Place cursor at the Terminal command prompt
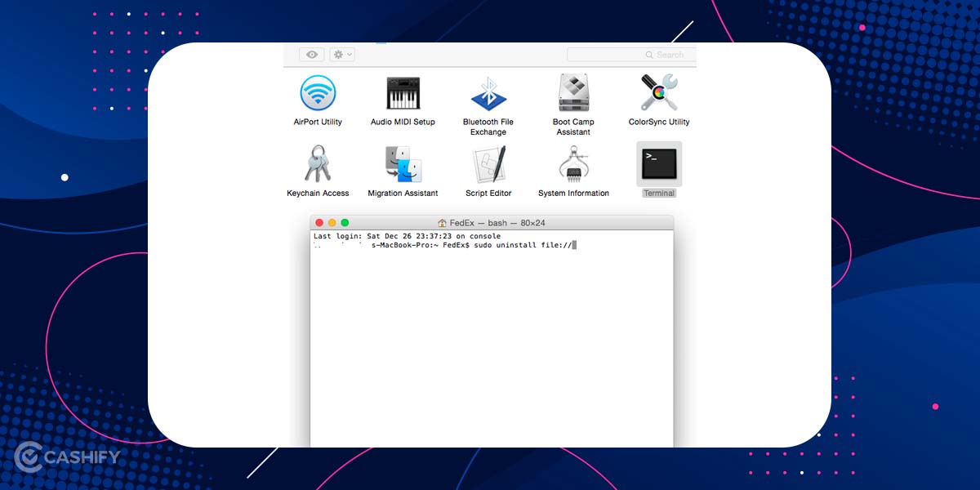Image resolution: width=980 pixels, height=490 pixels. (576, 244)
